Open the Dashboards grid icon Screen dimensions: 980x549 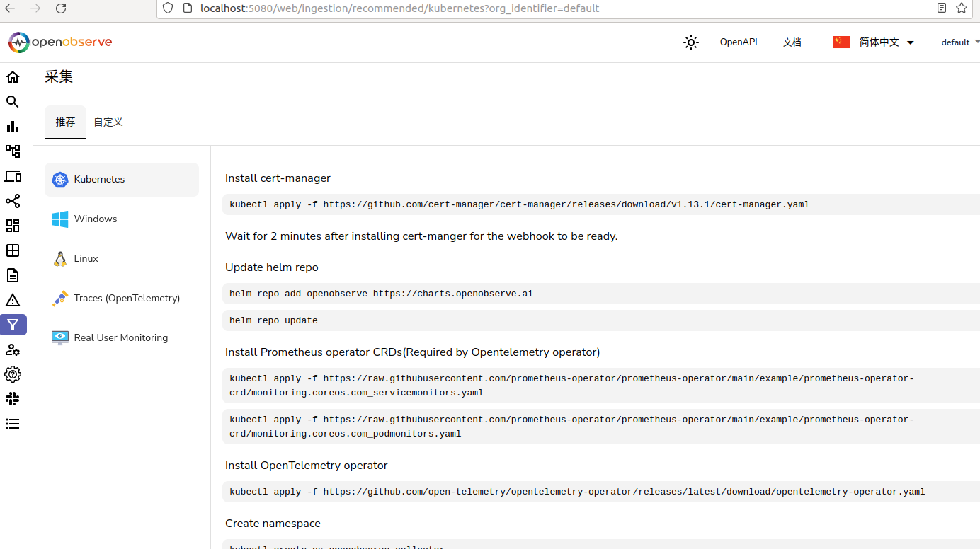click(13, 226)
